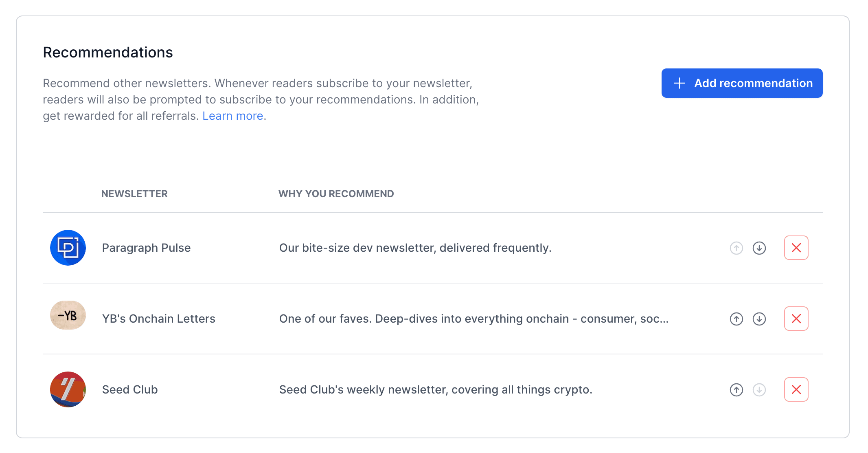868x453 pixels.
Task: Click Seed Club's disabled down arrow
Action: 759,389
